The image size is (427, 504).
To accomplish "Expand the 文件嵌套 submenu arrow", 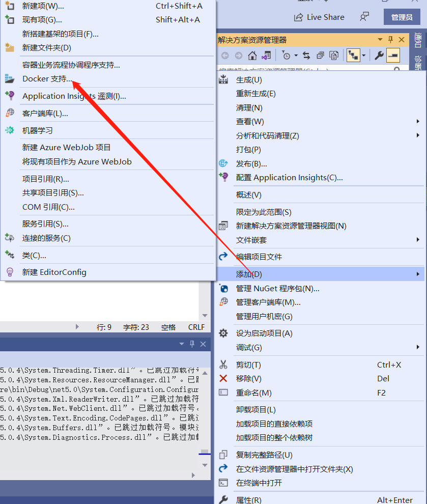I will [x=418, y=239].
